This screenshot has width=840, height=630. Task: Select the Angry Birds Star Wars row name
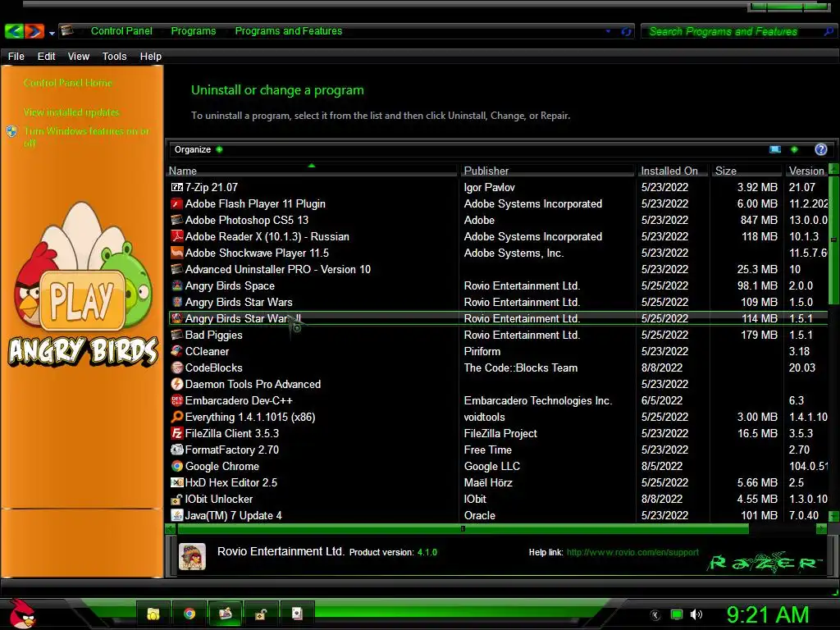click(x=239, y=303)
